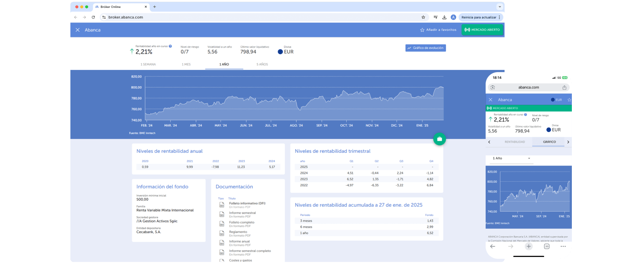Open a new browser tab with plus
This screenshot has height=264, width=644.
154,7
